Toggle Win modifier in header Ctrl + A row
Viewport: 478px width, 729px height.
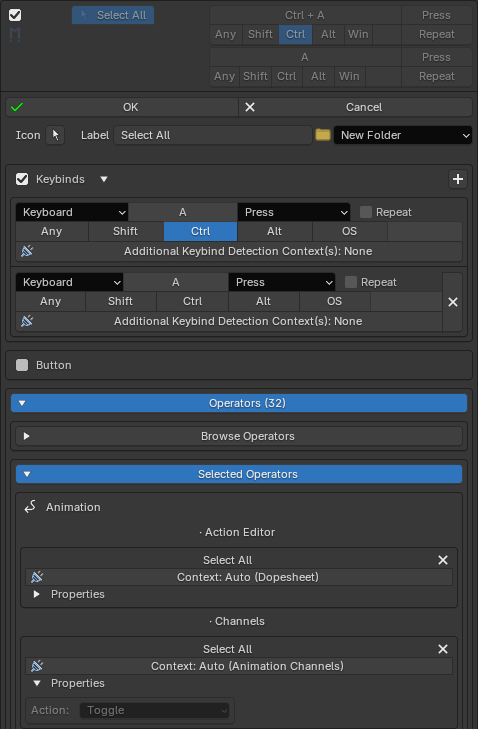358,34
